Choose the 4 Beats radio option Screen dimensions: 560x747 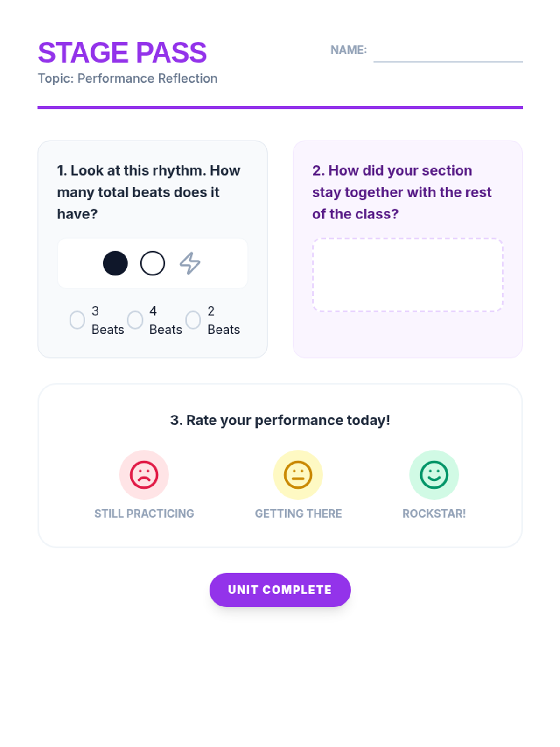(x=135, y=320)
